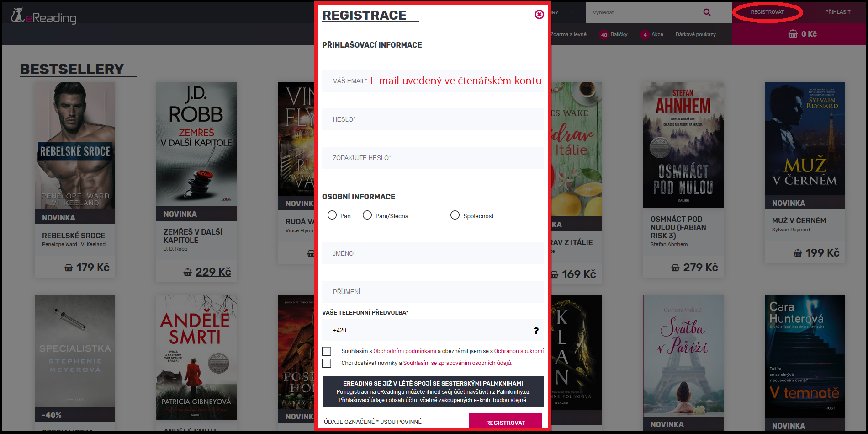The width and height of the screenshot is (868, 434).
Task: Open the Andělé smrti book cover
Action: pyautogui.click(x=196, y=358)
